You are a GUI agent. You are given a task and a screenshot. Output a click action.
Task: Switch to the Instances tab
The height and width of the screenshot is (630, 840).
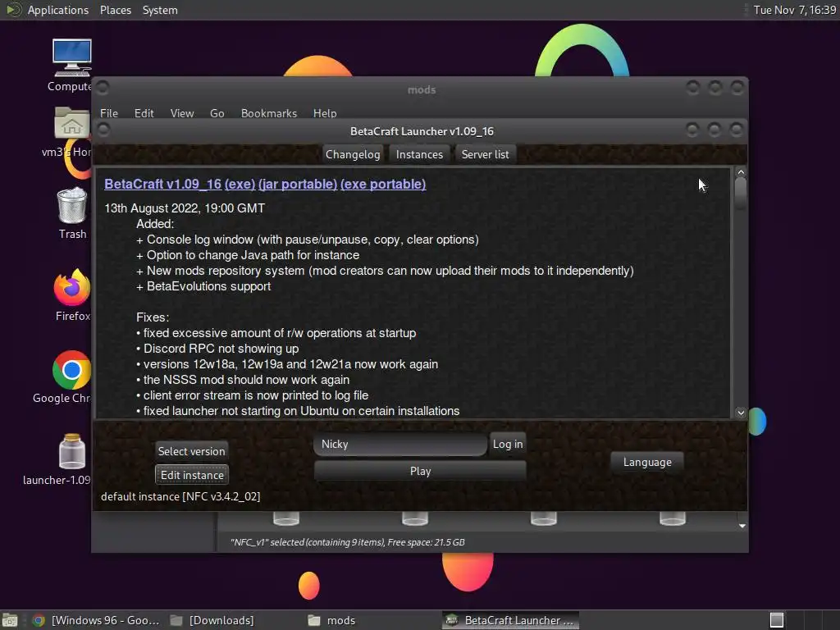click(419, 154)
